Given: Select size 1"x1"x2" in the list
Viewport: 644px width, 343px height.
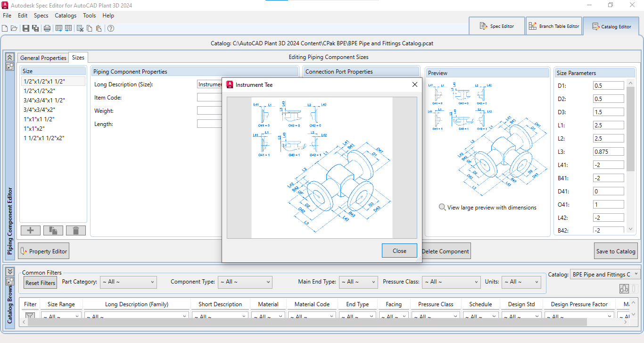Looking at the screenshot, I should tap(53, 128).
